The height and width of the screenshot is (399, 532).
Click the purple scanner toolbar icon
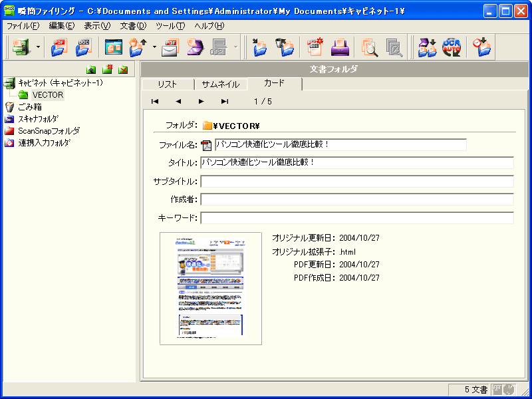coord(194,47)
